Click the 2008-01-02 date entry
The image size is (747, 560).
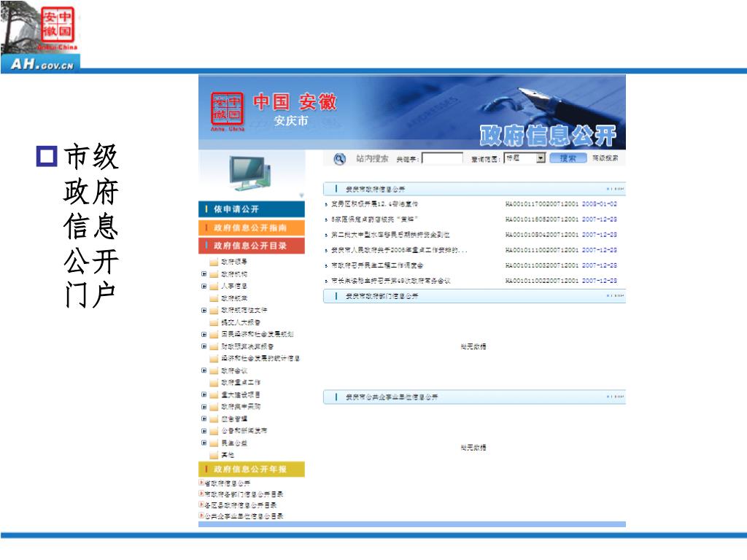[x=600, y=204]
